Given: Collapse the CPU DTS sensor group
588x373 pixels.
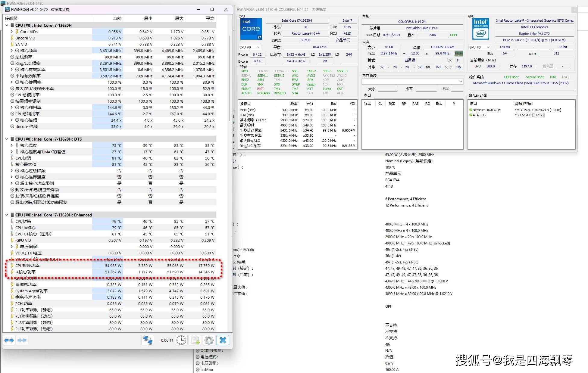Looking at the screenshot, I should (7, 139).
